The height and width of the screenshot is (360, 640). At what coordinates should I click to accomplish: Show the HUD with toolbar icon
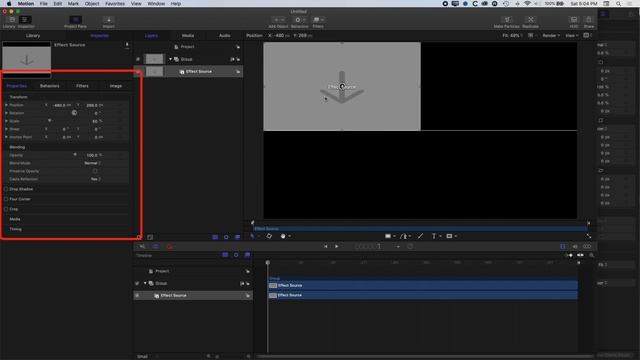574,20
